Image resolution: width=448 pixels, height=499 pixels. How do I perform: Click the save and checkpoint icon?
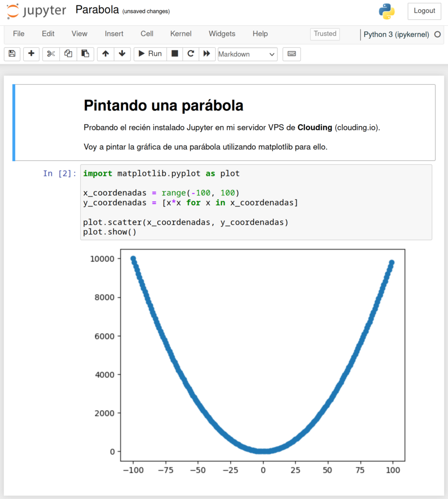pyautogui.click(x=12, y=54)
